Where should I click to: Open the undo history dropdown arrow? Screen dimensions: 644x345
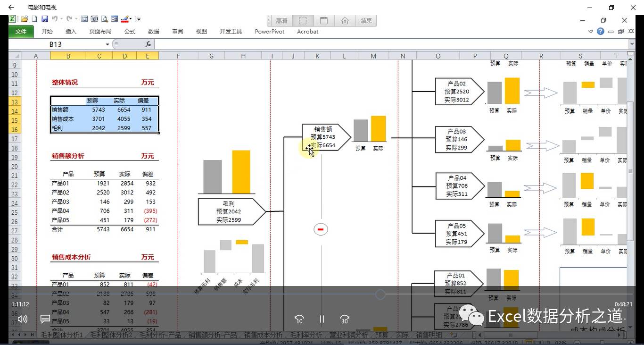pyautogui.click(x=61, y=19)
